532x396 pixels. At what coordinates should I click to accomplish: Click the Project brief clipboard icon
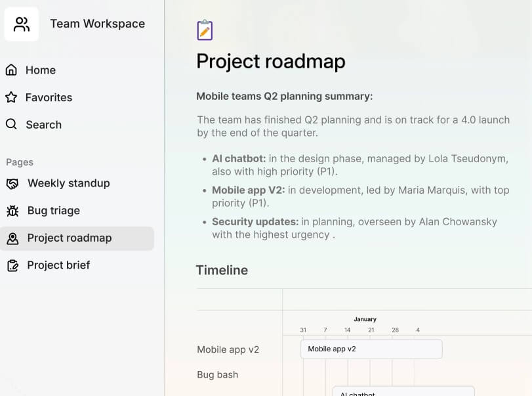click(x=12, y=265)
